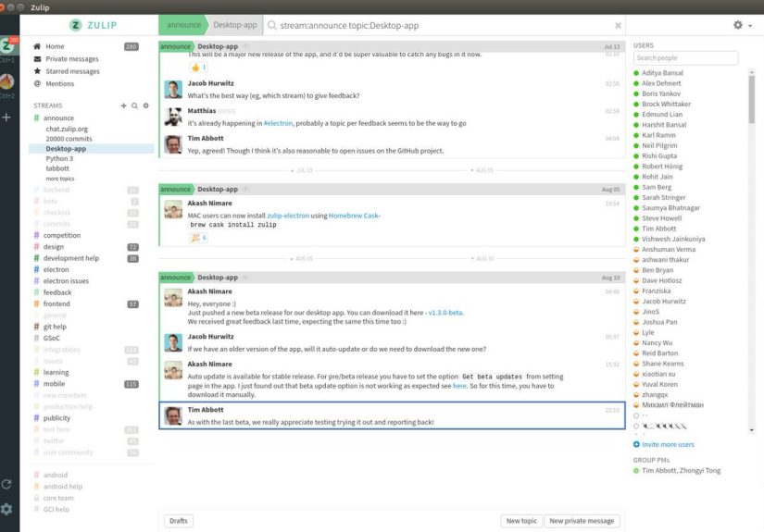Select tabbott topic
Image resolution: width=764 pixels, height=532 pixels.
point(57,168)
